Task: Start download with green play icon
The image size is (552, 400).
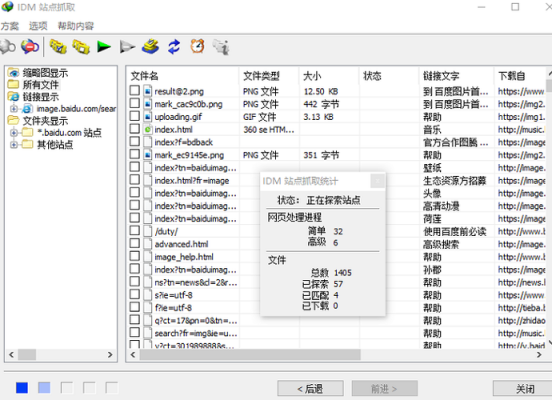Action: coord(104,46)
